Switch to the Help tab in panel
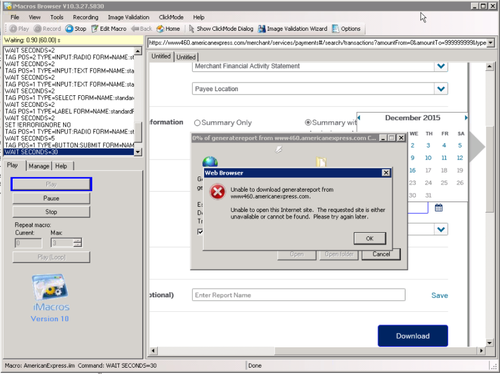500x374 pixels. (x=61, y=166)
